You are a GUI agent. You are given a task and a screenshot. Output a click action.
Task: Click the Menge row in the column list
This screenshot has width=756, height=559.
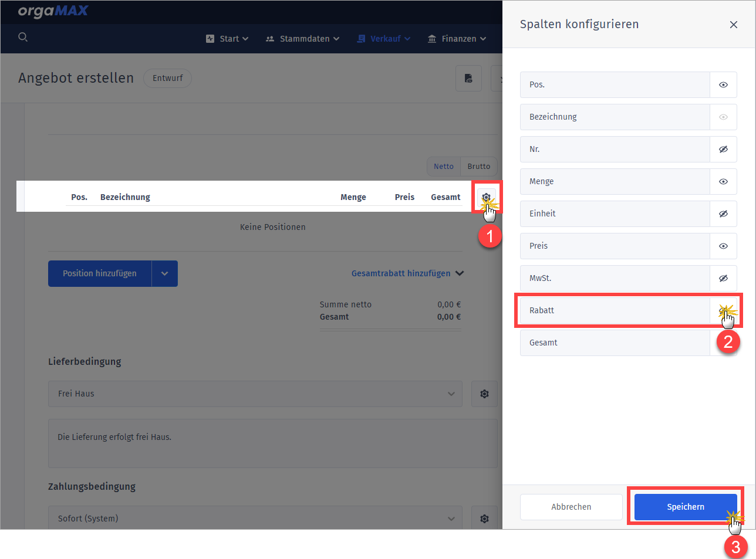[615, 181]
